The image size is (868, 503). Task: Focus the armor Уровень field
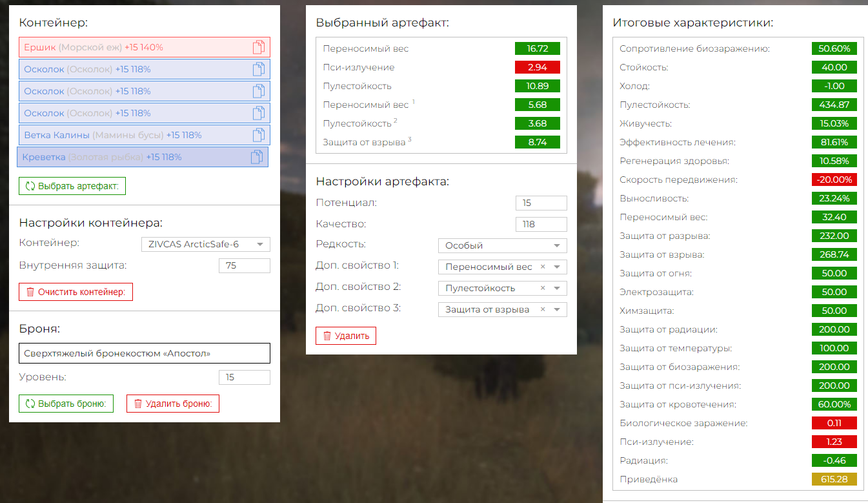pos(245,377)
